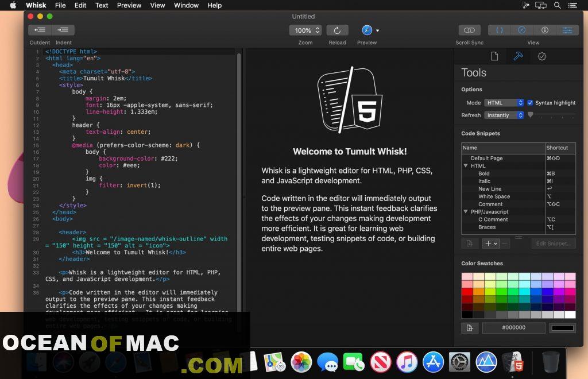Remove snippet with the minus button
Viewport: 588px width, 379px height.
505,243
